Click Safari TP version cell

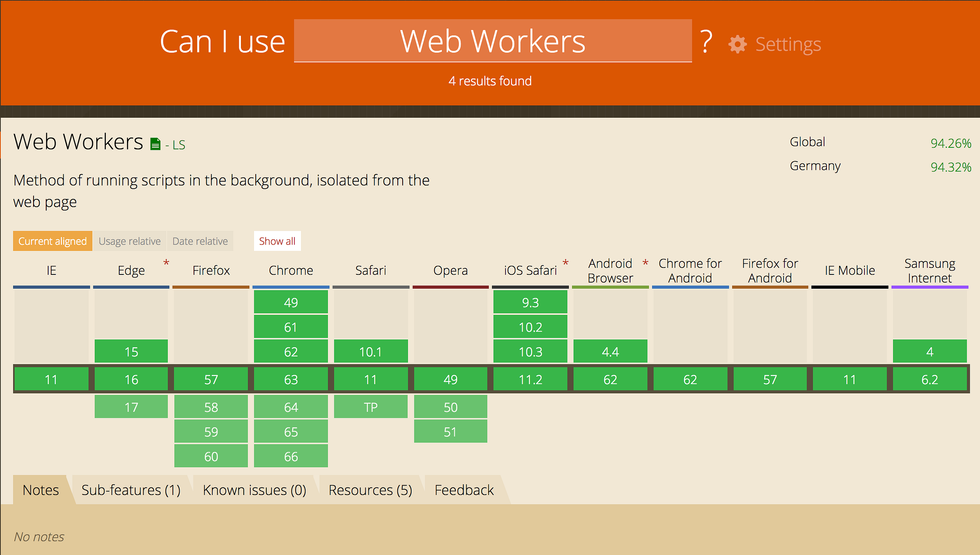pos(370,407)
